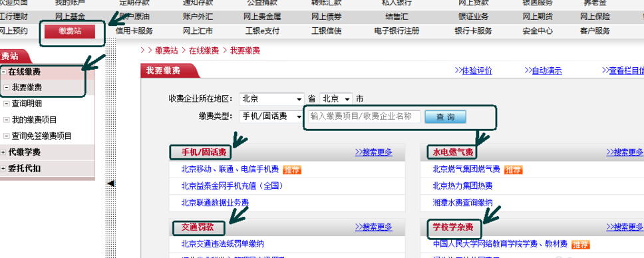Screen dimensions: 644x258
Task: Focus the 输入缴费项目/收费企业名称 search field
Action: (x=364, y=116)
